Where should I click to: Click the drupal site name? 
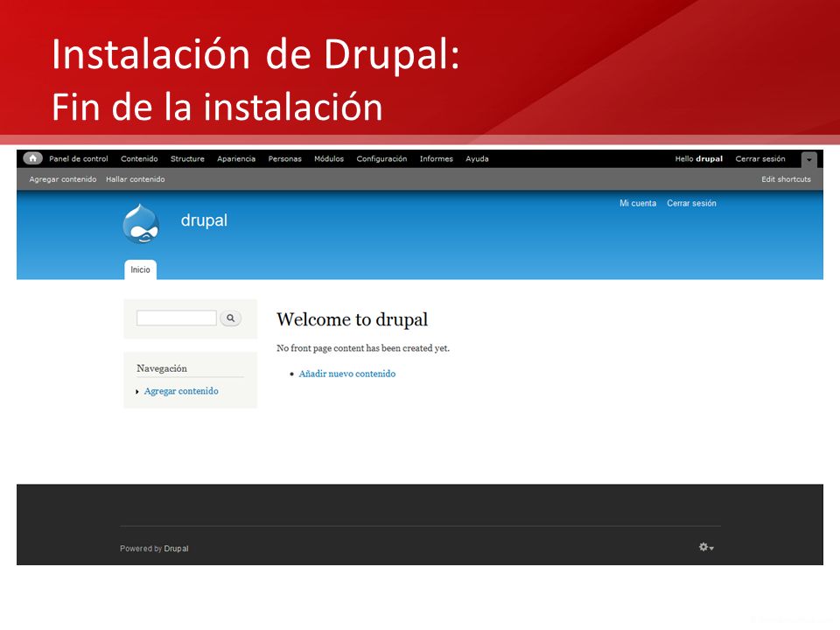(x=204, y=220)
